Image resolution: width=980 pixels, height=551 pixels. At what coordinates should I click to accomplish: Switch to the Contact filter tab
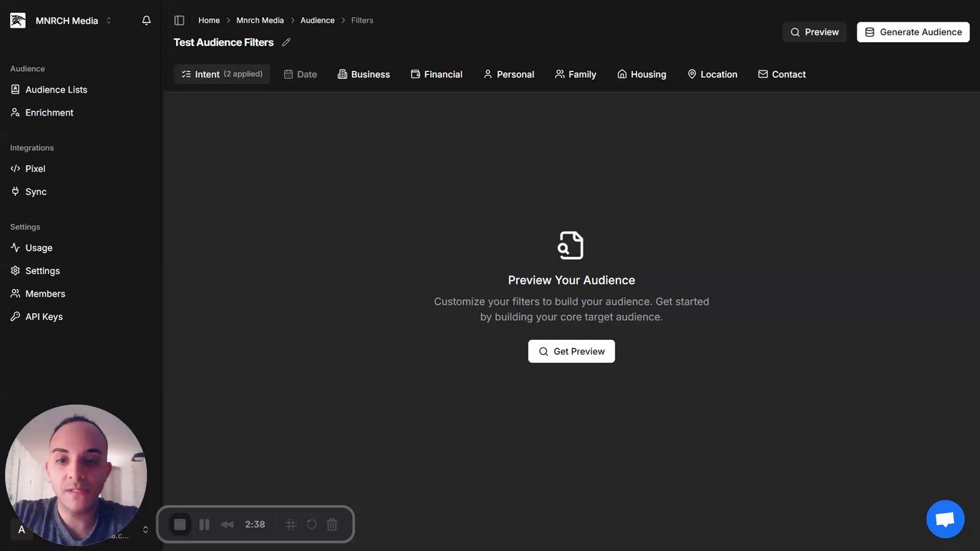click(x=782, y=74)
